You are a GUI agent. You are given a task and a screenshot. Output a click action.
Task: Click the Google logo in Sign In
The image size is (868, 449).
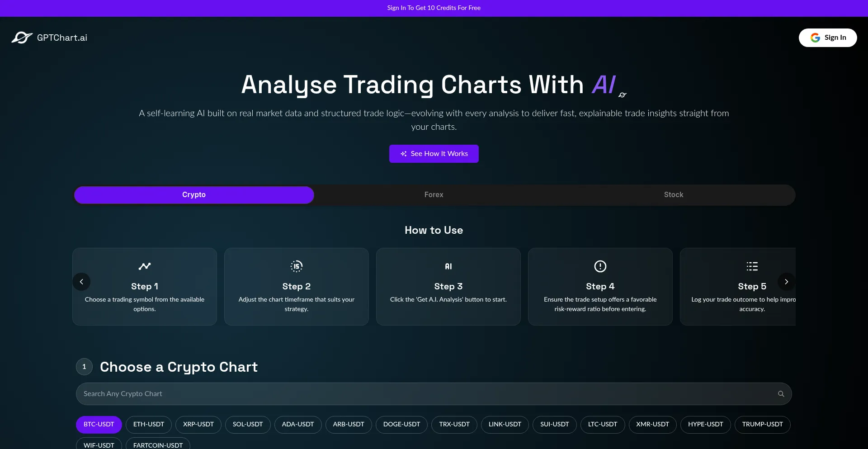coord(815,38)
